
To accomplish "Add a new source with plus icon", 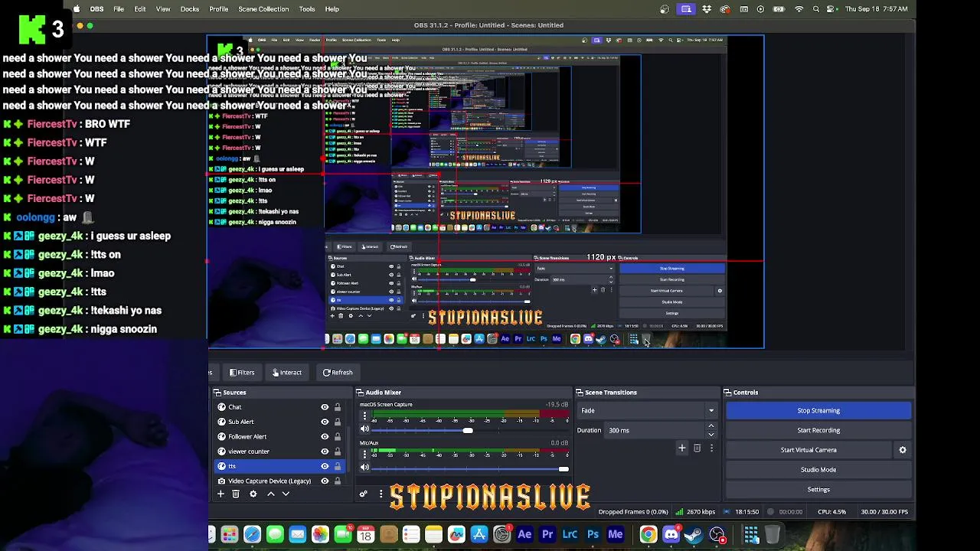I will tap(220, 494).
